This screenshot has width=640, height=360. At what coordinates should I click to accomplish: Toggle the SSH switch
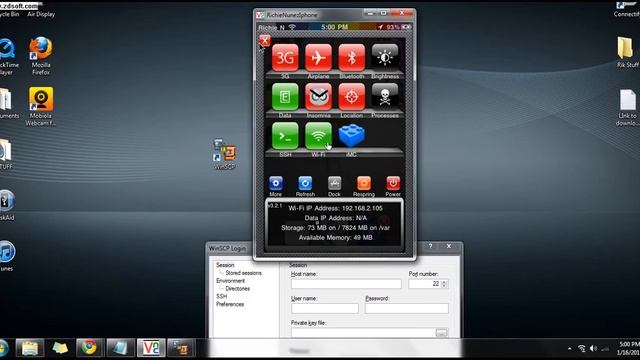click(285, 136)
